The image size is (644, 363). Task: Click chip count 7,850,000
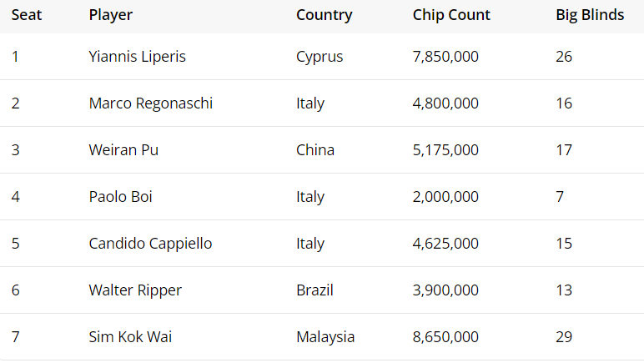click(445, 57)
